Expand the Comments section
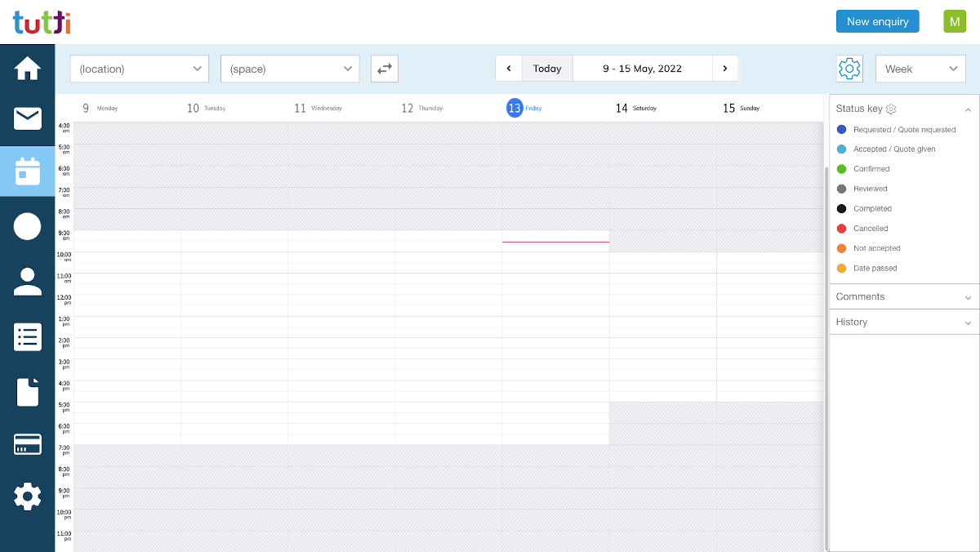The height and width of the screenshot is (552, 980). pyautogui.click(x=903, y=296)
